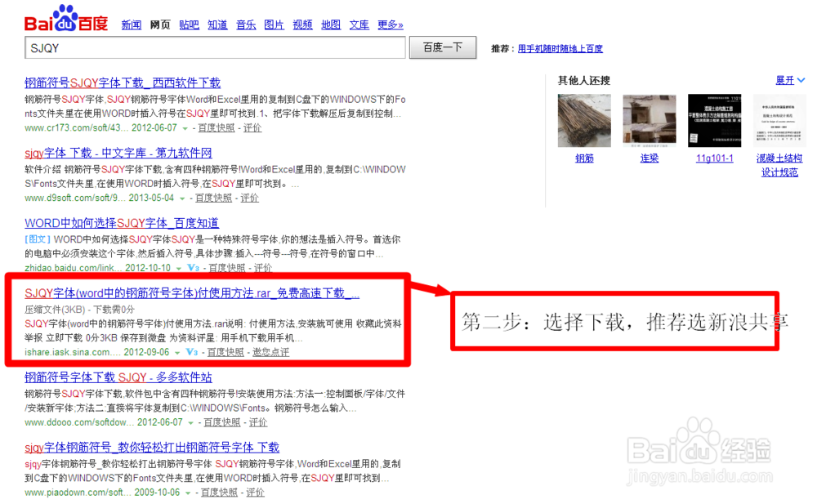Switch to the 图片 tab
This screenshot has height=504, width=817.
pyautogui.click(x=274, y=25)
